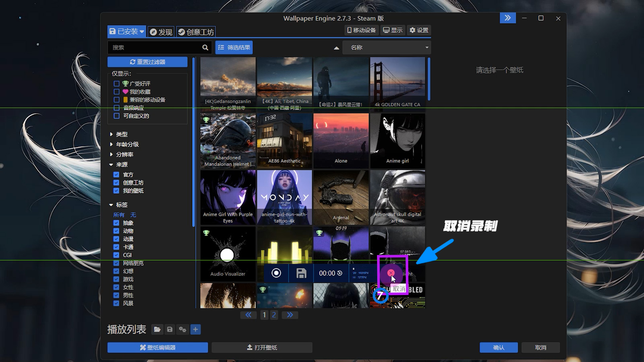Uncheck the 动漫 tag checkbox

click(x=116, y=239)
